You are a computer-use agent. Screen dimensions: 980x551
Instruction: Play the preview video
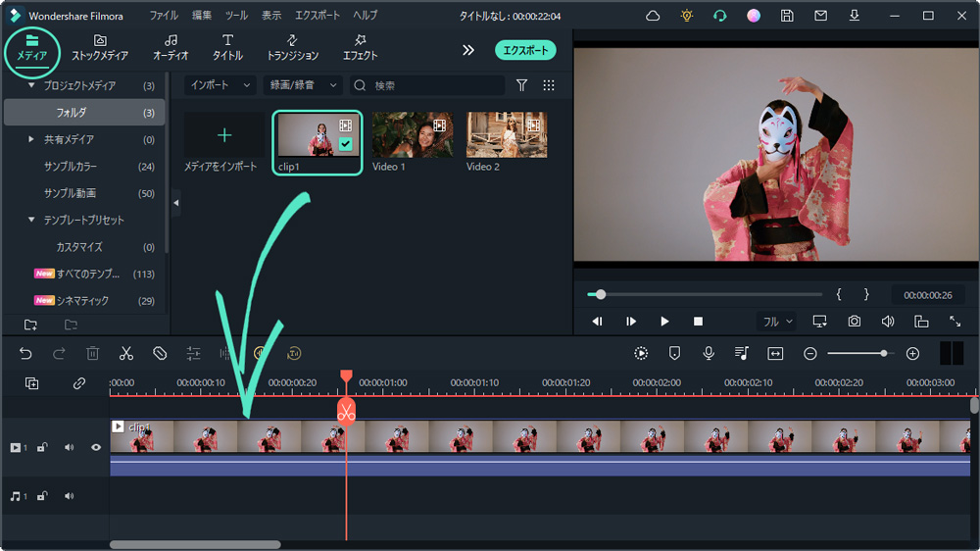click(x=664, y=321)
